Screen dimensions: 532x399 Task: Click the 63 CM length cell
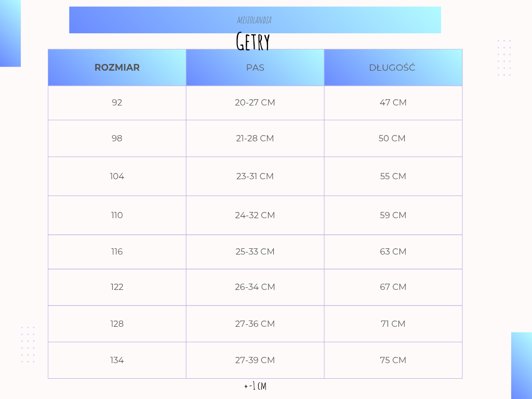click(x=393, y=251)
